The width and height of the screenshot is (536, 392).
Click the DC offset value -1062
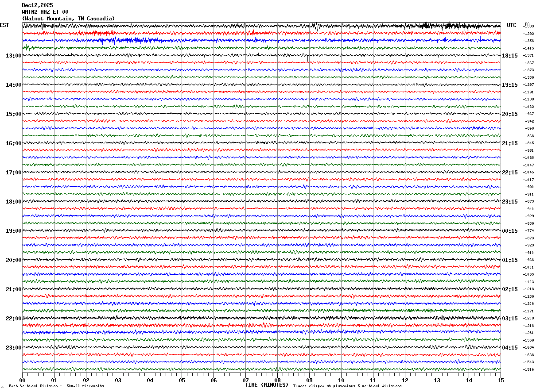click(x=528, y=107)
